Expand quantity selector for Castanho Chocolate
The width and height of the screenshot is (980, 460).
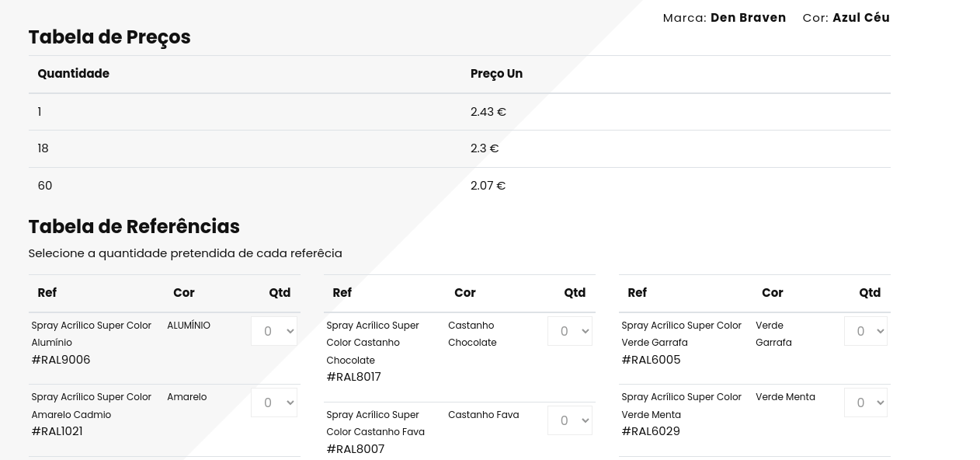tap(570, 331)
